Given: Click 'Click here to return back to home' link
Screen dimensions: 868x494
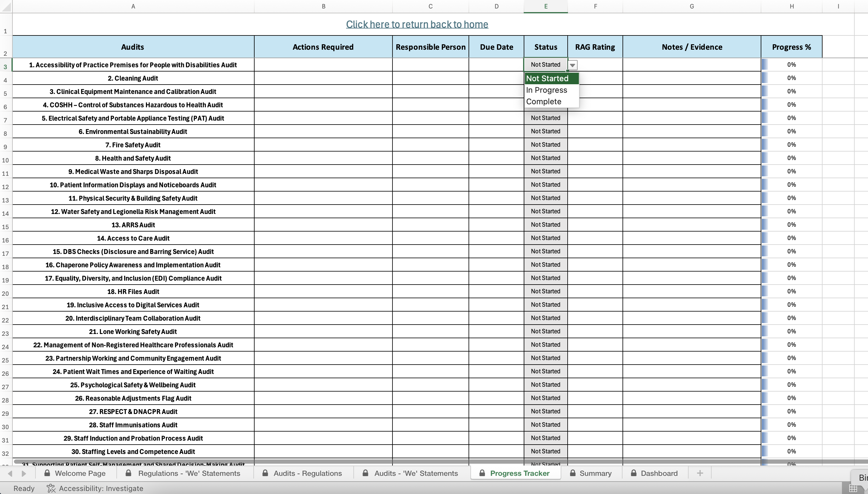Looking at the screenshot, I should [417, 25].
